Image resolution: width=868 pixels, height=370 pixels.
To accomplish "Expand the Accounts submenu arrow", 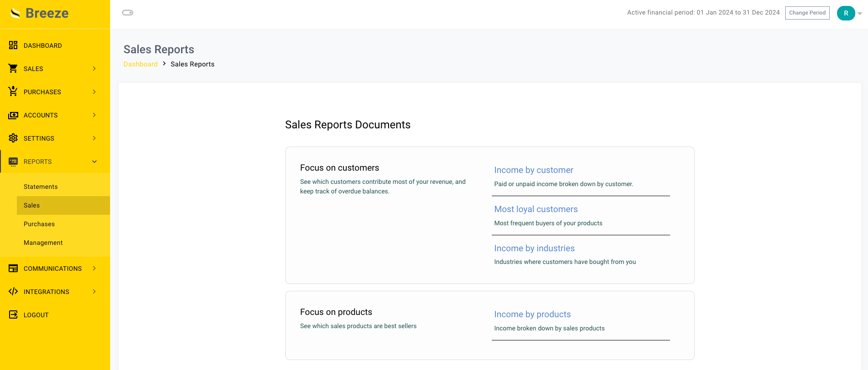I will pos(94,115).
